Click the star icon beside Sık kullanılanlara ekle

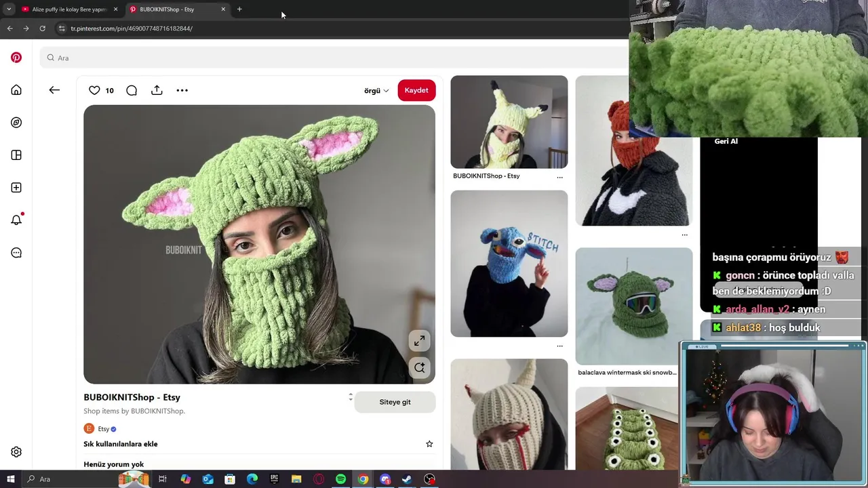[x=429, y=444]
